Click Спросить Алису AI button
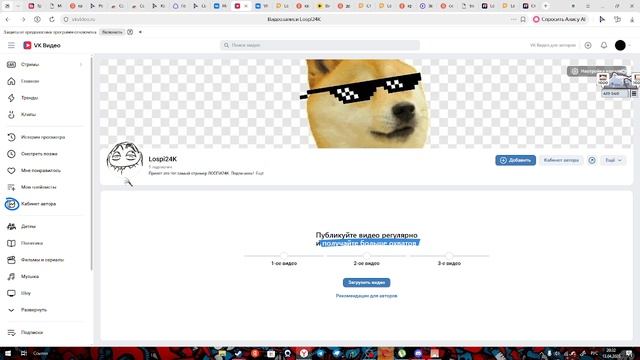The width and height of the screenshot is (640, 360). 560,19
